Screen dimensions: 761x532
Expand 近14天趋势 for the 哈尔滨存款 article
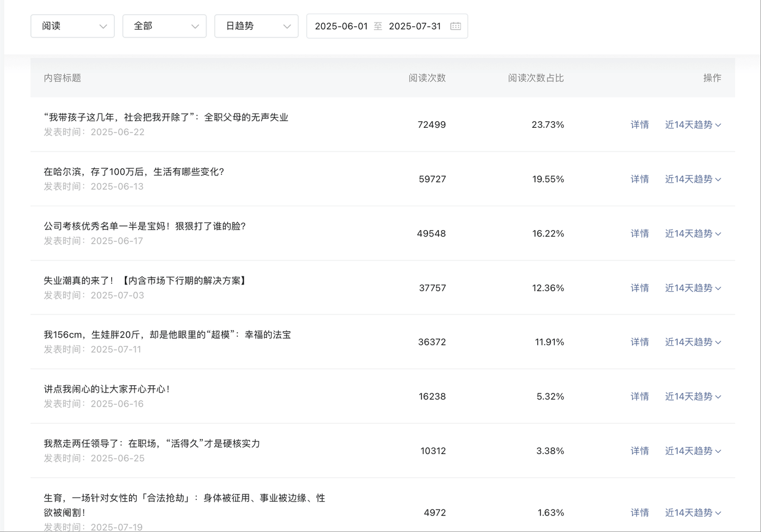point(693,179)
